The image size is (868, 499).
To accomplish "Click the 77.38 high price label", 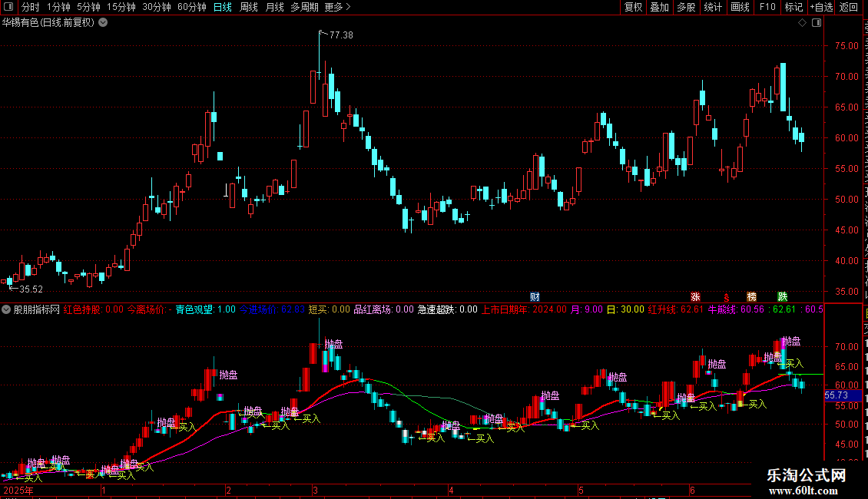I will (341, 35).
